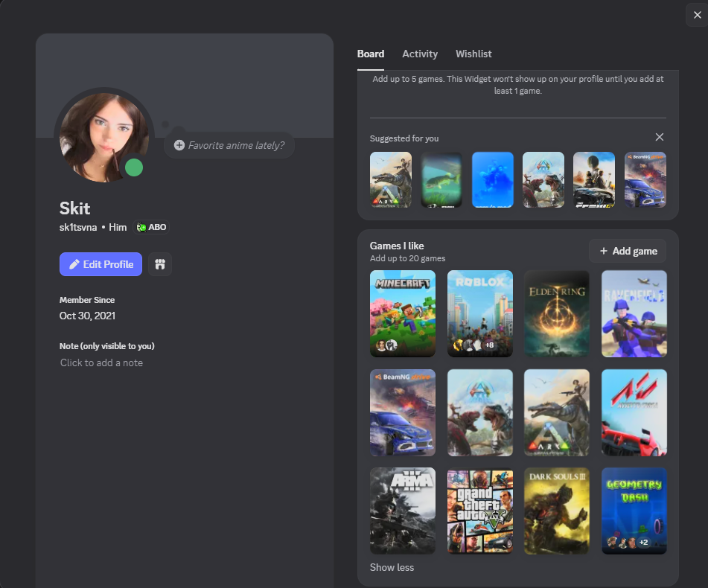Click the icon button beside Edit Profile
Screen dimensions: 708x588
coord(160,264)
